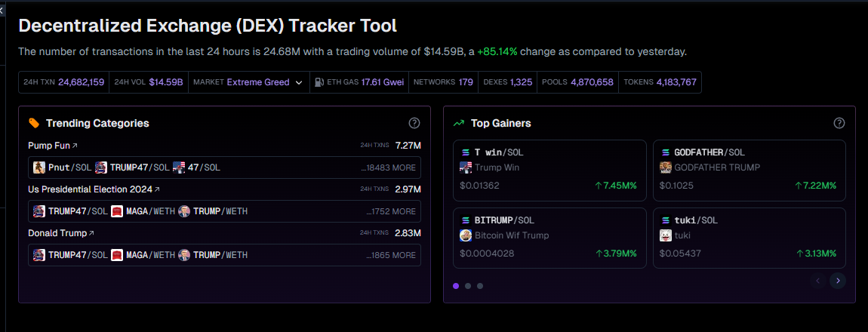868x332 pixels.
Task: Show 1865 more Donald Trump tokens
Action: [x=391, y=255]
